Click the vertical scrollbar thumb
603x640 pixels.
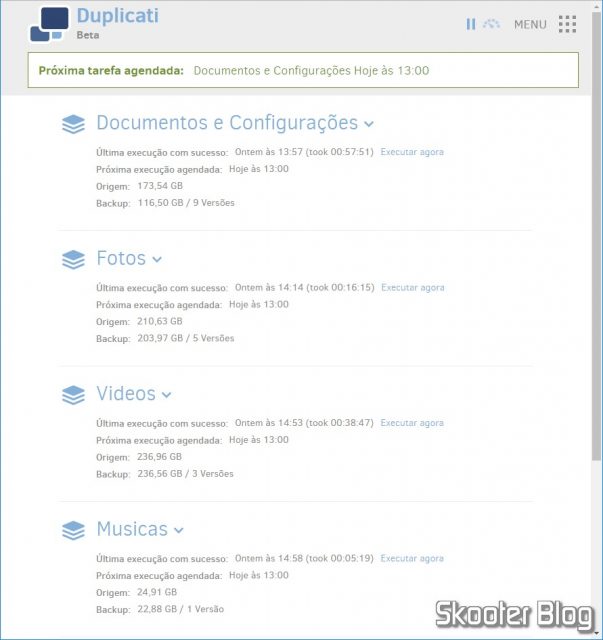tap(596, 237)
